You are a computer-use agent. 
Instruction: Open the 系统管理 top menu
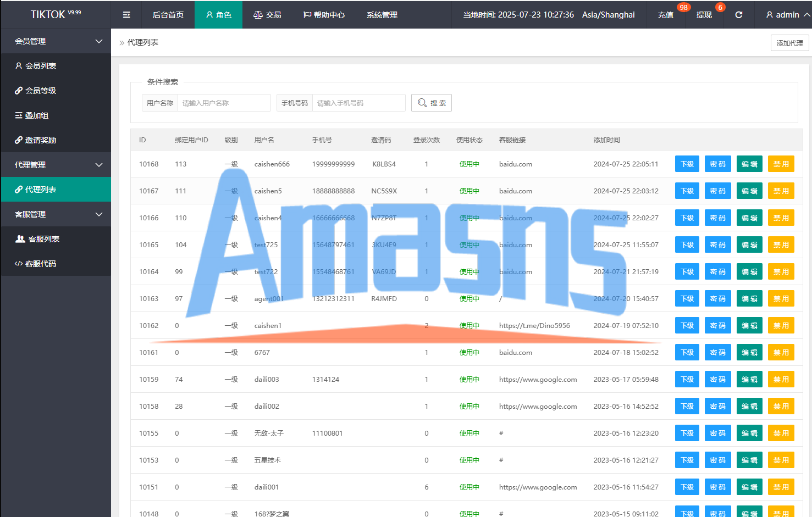tap(382, 15)
